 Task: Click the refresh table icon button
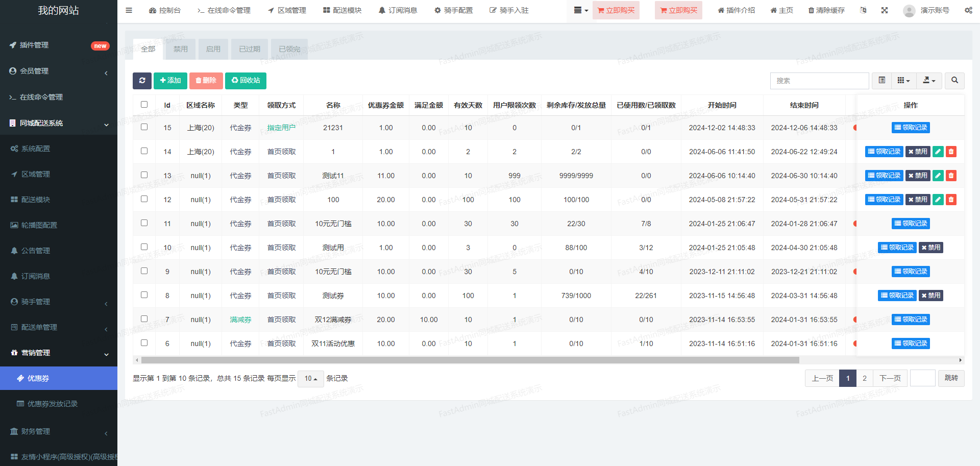(x=142, y=81)
